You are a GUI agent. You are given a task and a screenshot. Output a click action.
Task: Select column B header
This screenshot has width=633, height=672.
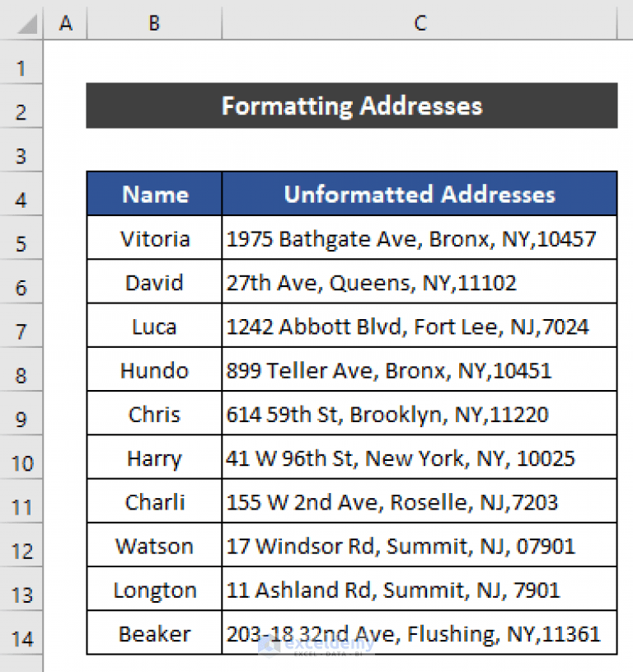(153, 23)
